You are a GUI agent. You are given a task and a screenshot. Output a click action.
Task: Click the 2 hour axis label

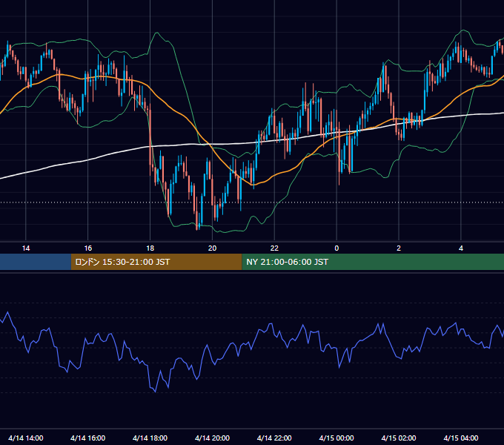(x=399, y=248)
